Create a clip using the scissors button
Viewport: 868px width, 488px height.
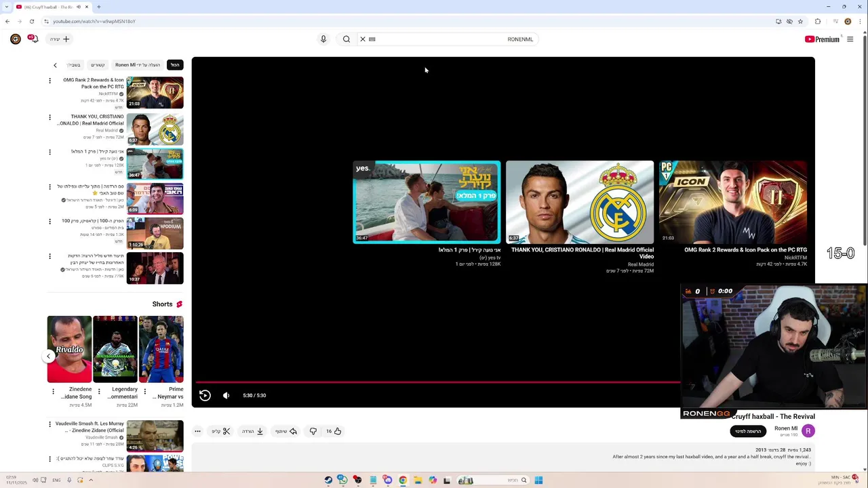tap(221, 431)
